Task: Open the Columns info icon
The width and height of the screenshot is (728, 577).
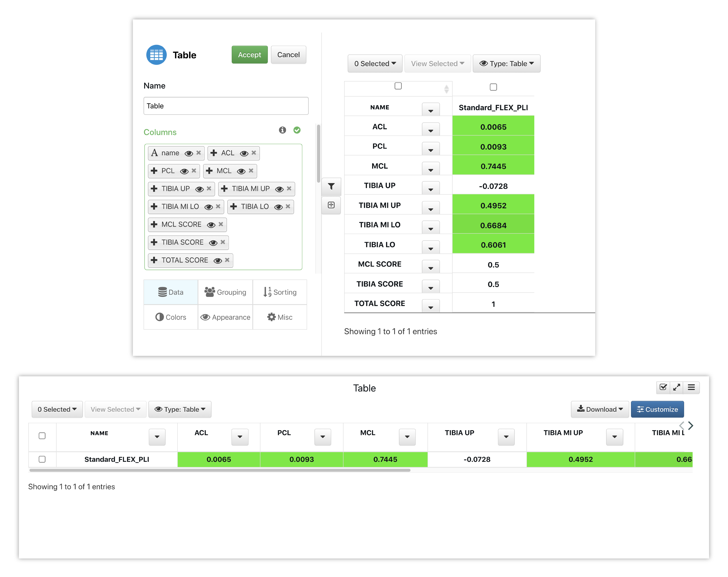Action: pos(282,130)
